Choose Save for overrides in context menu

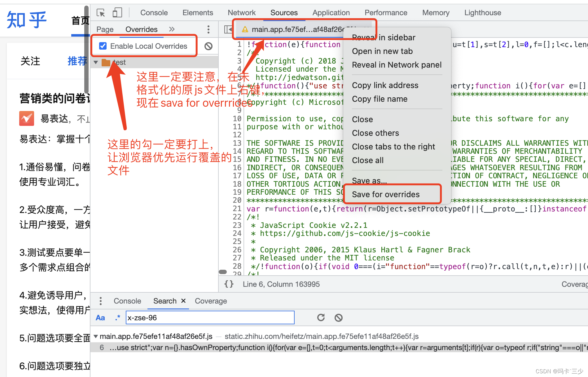[386, 194]
